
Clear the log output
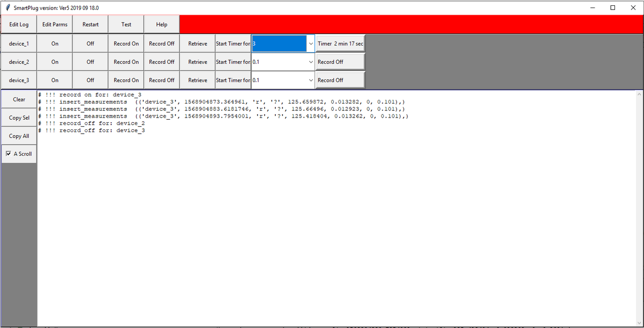[x=19, y=99]
